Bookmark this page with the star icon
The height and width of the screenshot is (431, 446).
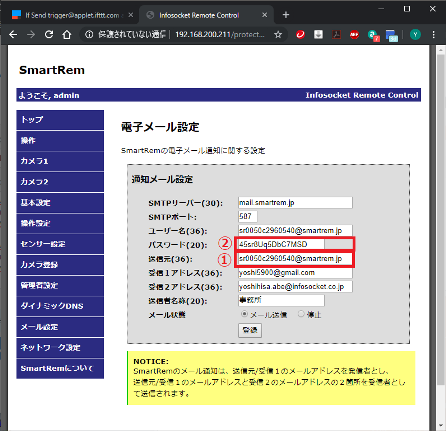[278, 34]
